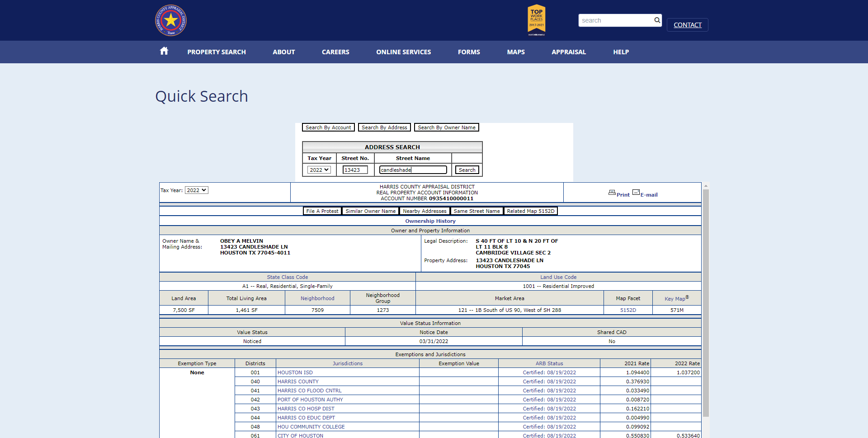
Task: Open the PROPERTY SEARCH menu
Action: point(217,52)
